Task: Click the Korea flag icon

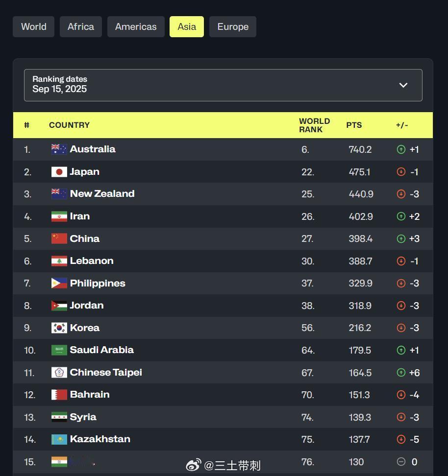Action: pyautogui.click(x=59, y=328)
